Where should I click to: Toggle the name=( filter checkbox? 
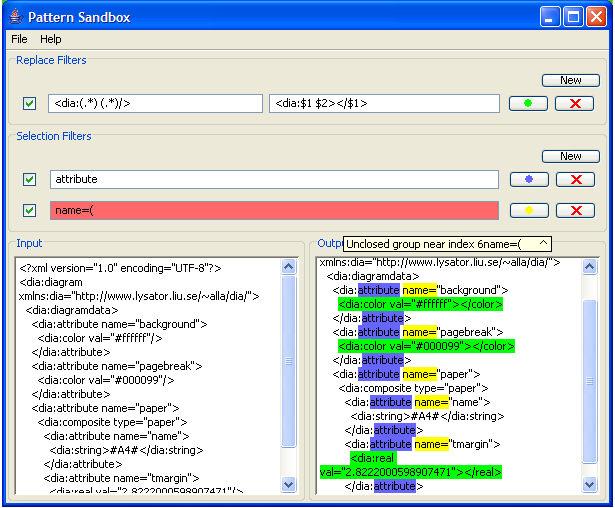[30, 210]
